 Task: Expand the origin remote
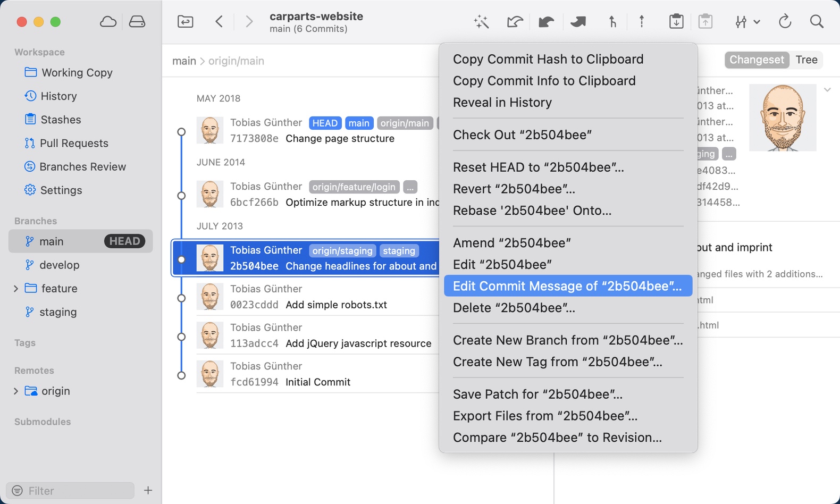click(x=16, y=391)
